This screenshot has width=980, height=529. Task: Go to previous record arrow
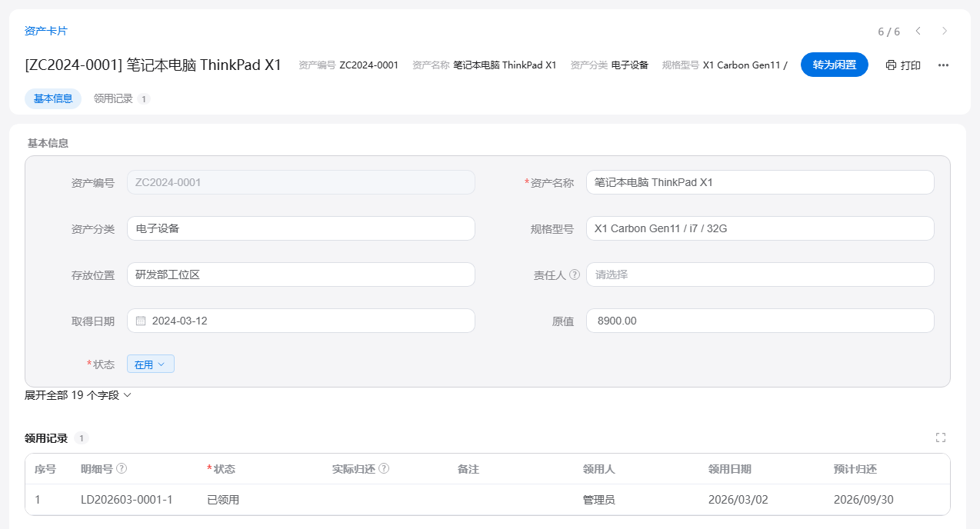[918, 31]
